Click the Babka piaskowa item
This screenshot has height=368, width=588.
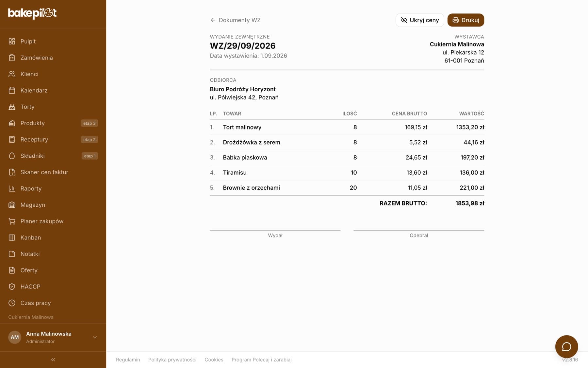245,157
